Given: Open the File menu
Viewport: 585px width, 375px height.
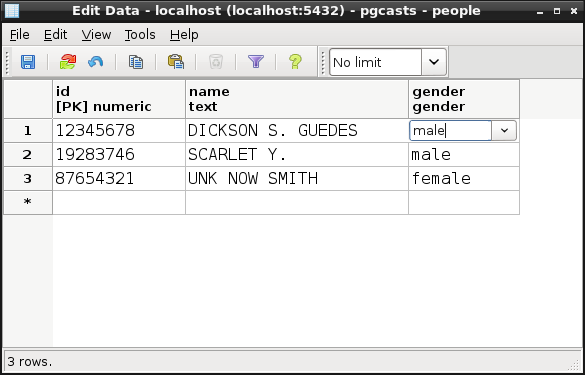Looking at the screenshot, I should (19, 35).
